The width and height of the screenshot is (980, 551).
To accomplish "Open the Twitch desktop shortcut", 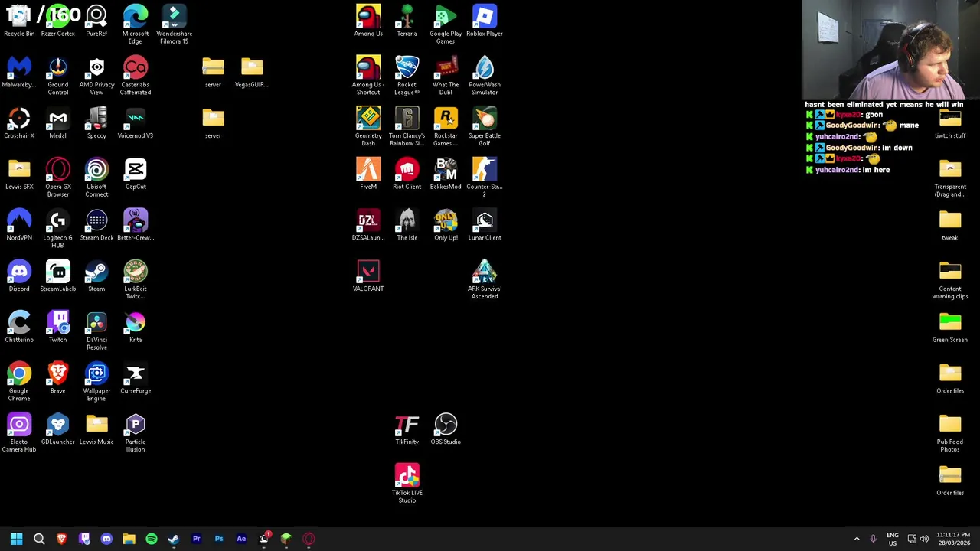I will point(58,328).
